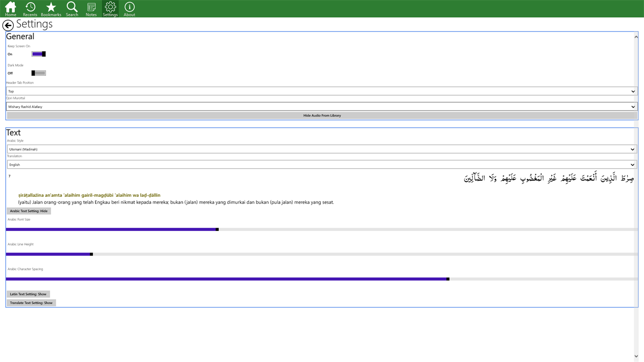Viewport: 644px width, 362px height.
Task: Open the Notes section
Action: [x=91, y=8]
